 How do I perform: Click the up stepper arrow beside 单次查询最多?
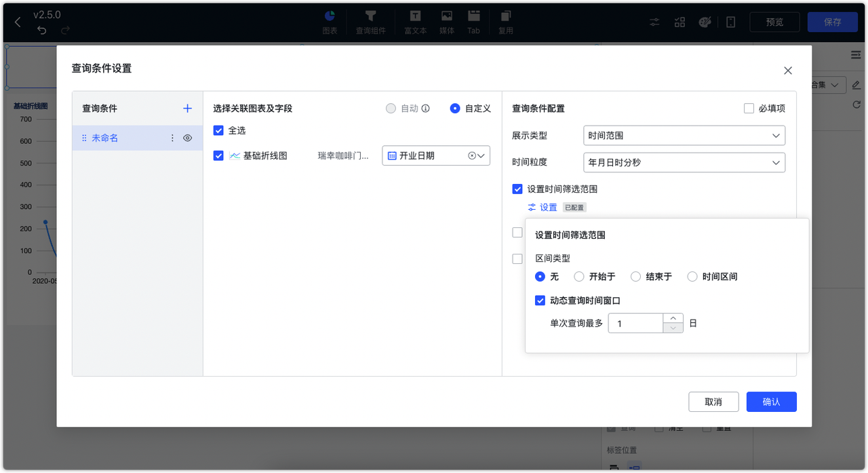click(x=672, y=318)
